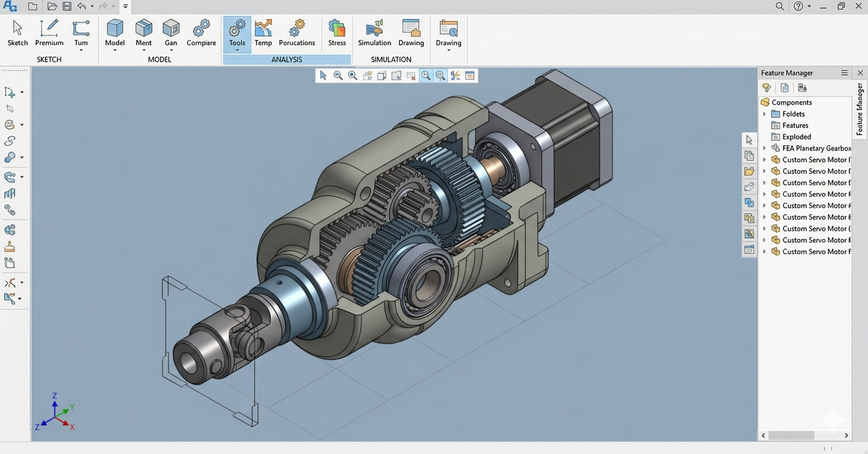
Task: Open the undo history dropdown arrow
Action: pyautogui.click(x=92, y=6)
